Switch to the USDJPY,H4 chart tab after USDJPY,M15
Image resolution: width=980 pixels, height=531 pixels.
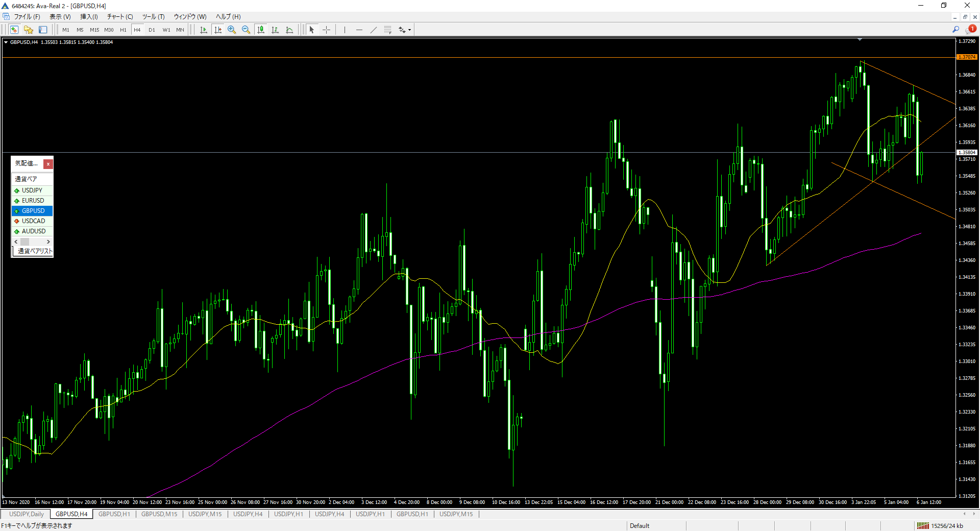click(248, 514)
